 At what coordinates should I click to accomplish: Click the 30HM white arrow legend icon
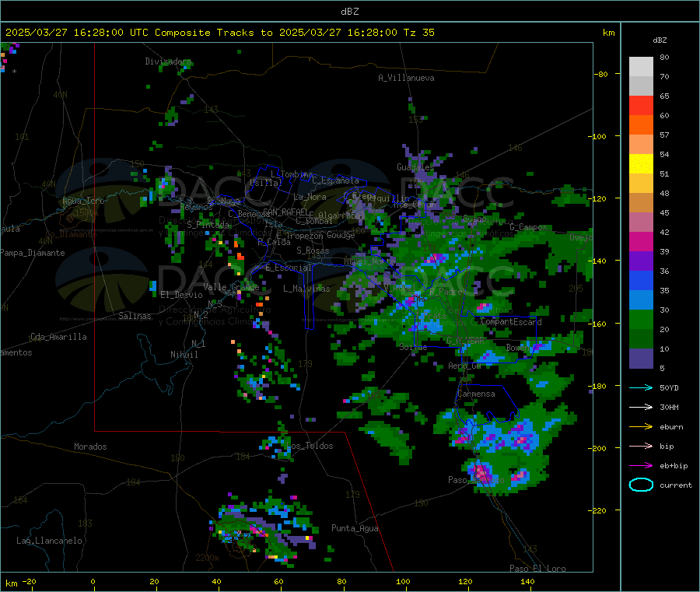(641, 407)
